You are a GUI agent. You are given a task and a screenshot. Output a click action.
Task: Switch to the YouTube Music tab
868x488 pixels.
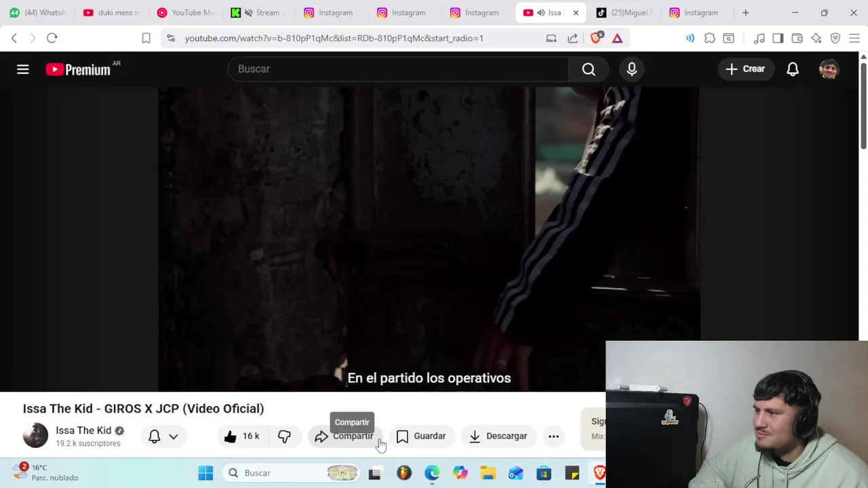point(184,12)
